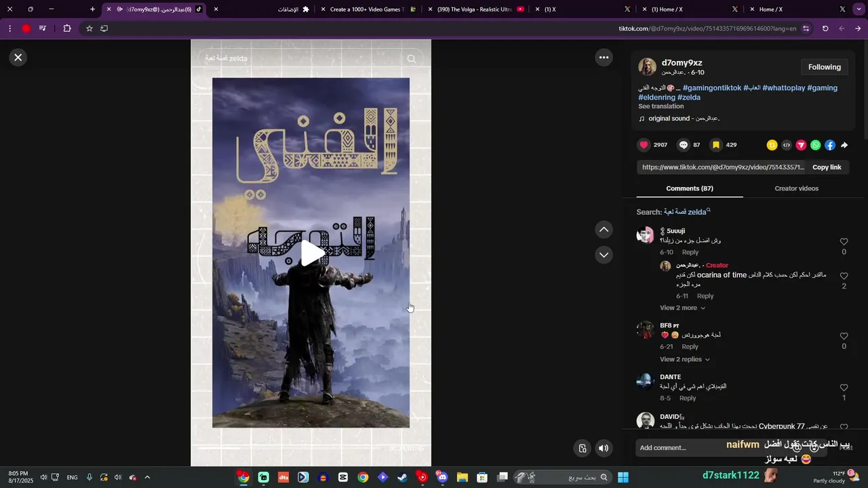This screenshot has width=868, height=488.
Task: Click the #eldenring hashtag
Action: tap(656, 98)
